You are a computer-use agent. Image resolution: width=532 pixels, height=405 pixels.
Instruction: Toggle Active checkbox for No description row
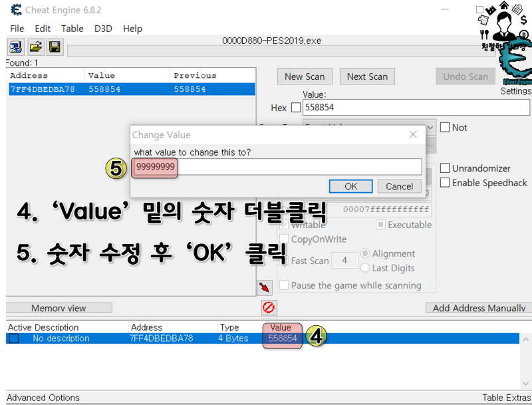(14, 338)
